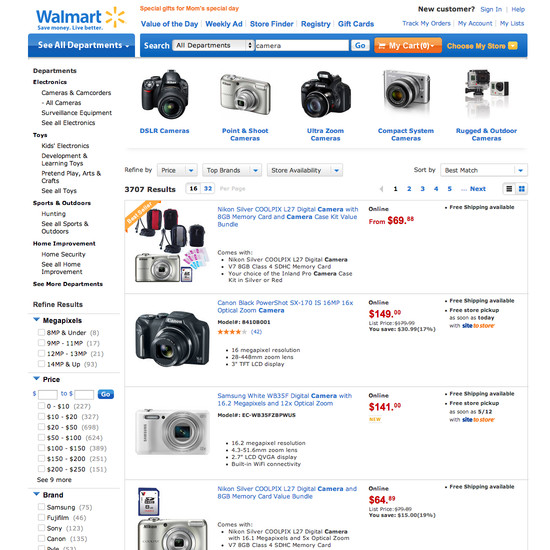Click the Go search button
The width and height of the screenshot is (550, 550).
click(x=360, y=45)
